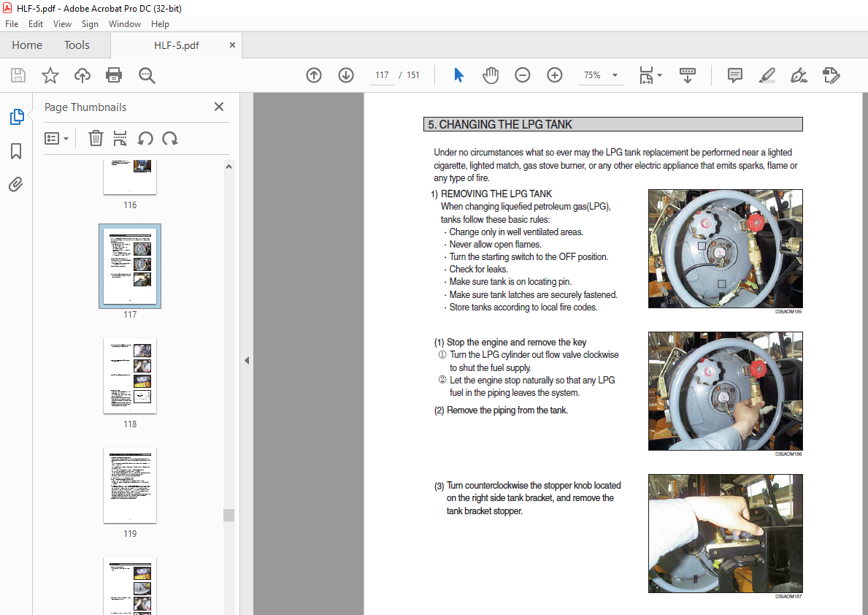
Task: Open the find text search tool
Action: coord(147,75)
